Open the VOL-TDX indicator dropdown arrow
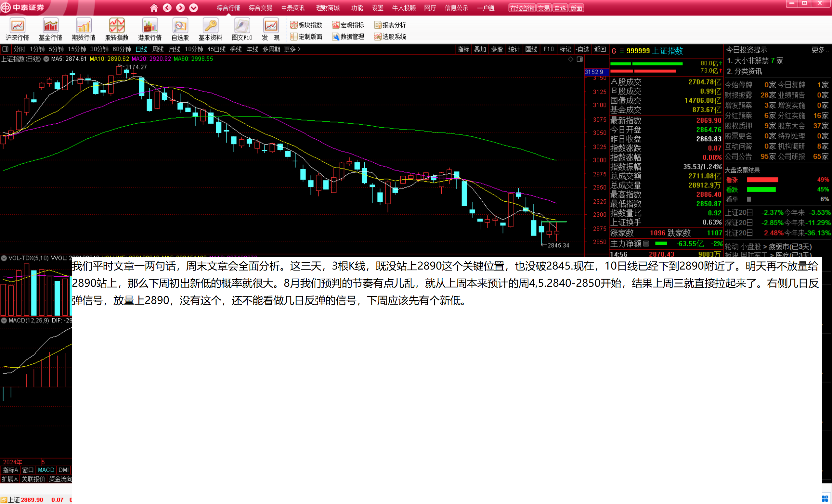 point(4,258)
